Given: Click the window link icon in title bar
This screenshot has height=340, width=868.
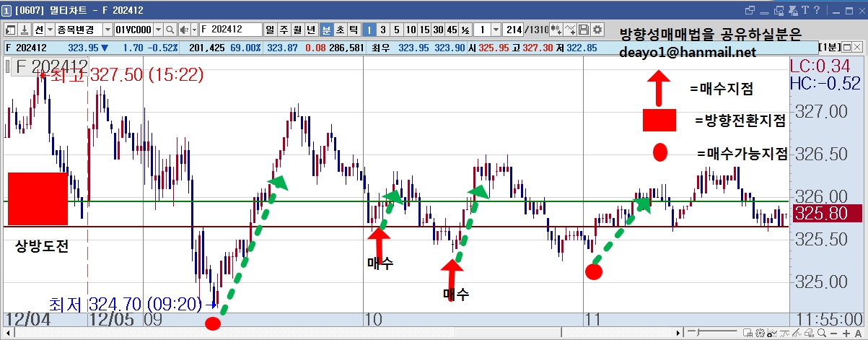Looking at the screenshot, I should pos(749,10).
